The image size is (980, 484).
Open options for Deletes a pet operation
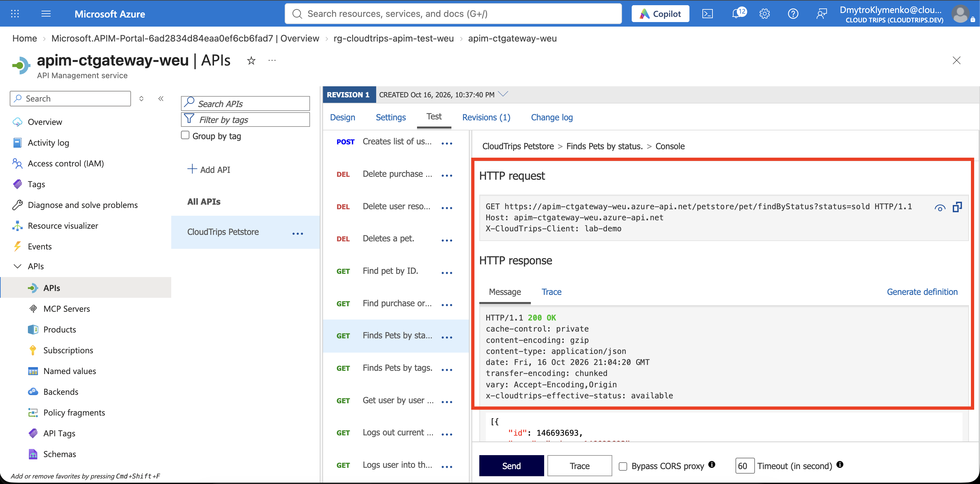[x=447, y=240]
